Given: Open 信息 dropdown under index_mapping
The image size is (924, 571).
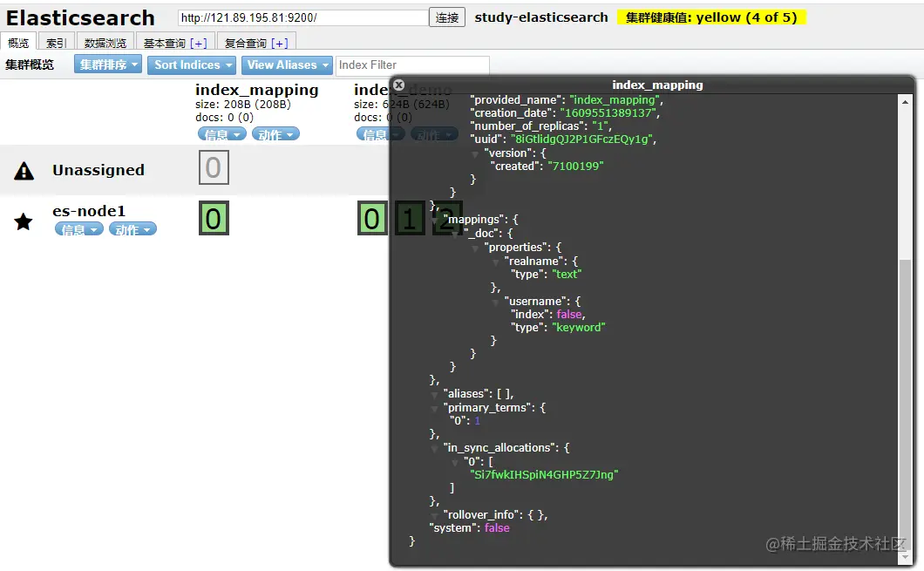Looking at the screenshot, I should [221, 134].
